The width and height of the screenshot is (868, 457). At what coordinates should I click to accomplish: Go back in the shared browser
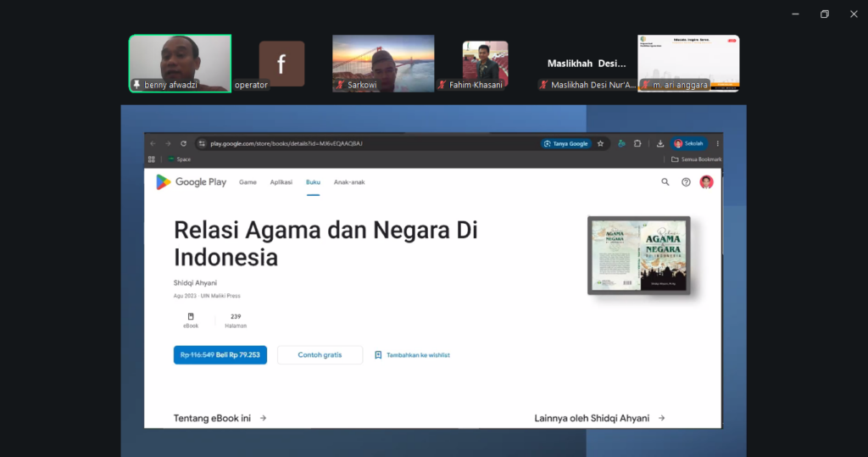point(153,143)
